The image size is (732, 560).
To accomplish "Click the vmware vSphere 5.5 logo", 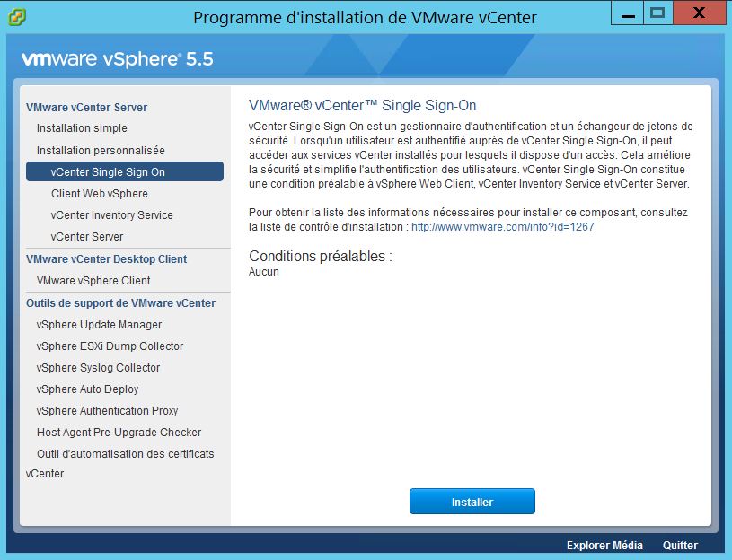I will pyautogui.click(x=117, y=59).
